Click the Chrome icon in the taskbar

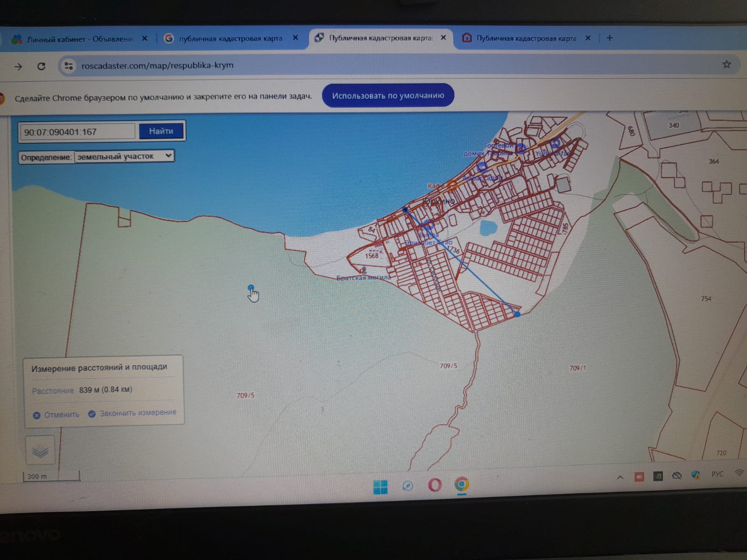461,485
